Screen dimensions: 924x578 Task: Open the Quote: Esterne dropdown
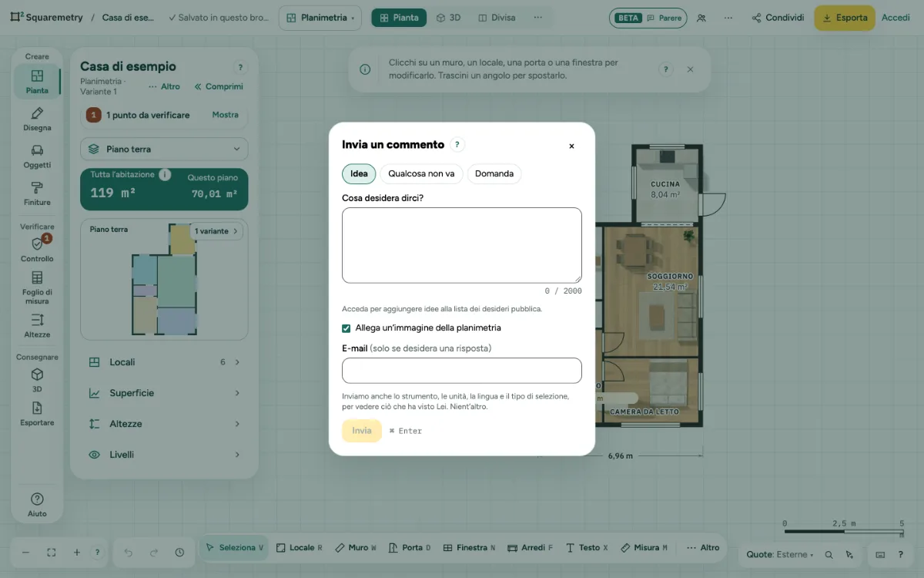point(779,555)
